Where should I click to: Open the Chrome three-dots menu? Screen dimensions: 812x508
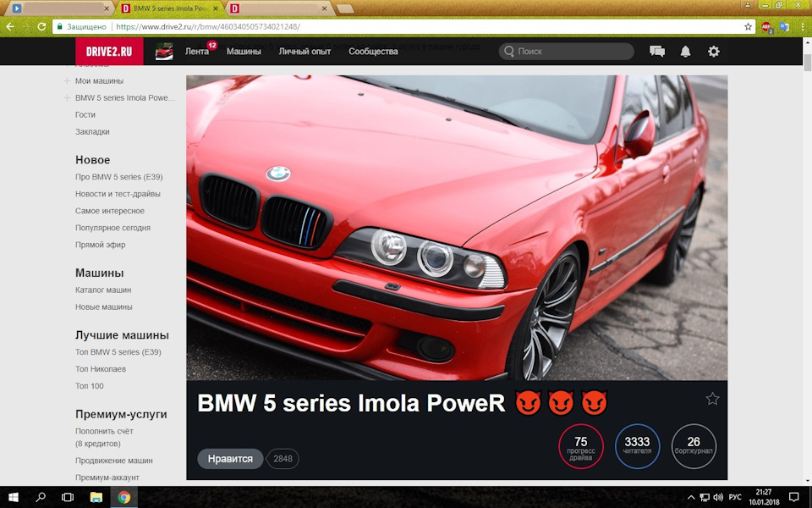click(804, 27)
